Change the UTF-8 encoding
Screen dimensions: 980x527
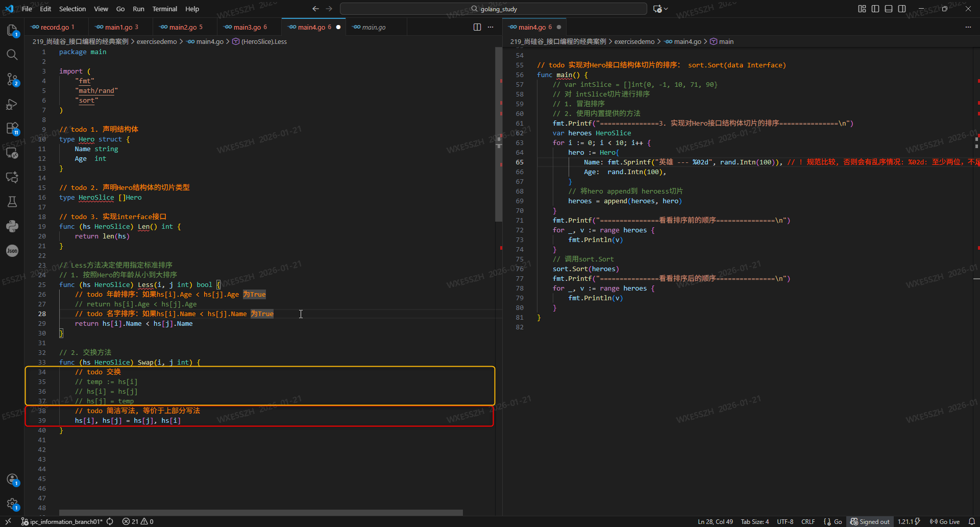tap(785, 521)
